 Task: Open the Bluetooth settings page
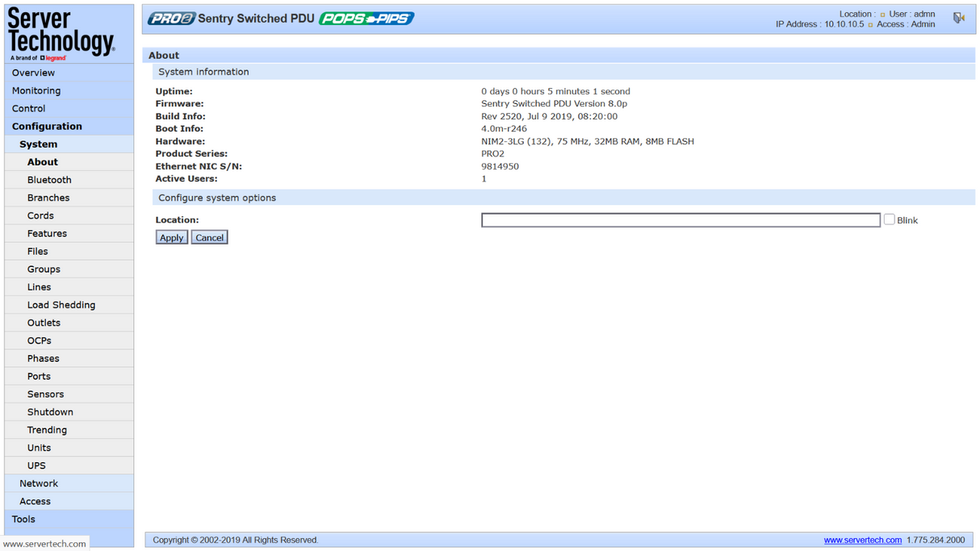point(69,180)
